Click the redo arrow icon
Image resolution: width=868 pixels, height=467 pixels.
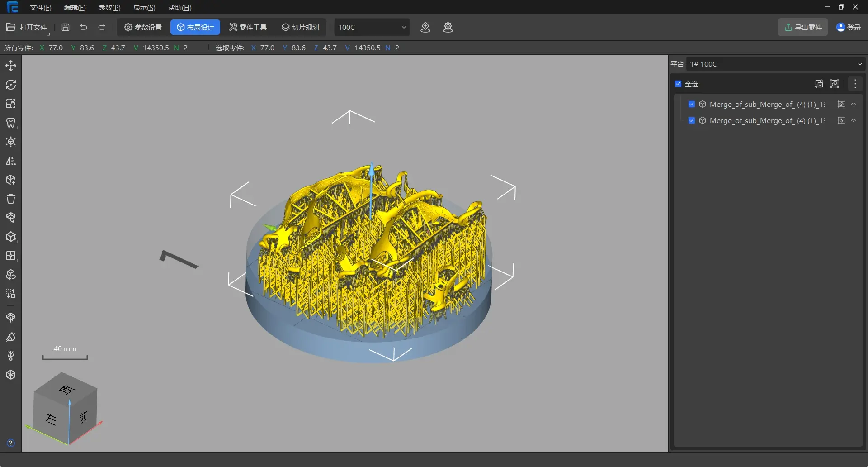tap(102, 27)
